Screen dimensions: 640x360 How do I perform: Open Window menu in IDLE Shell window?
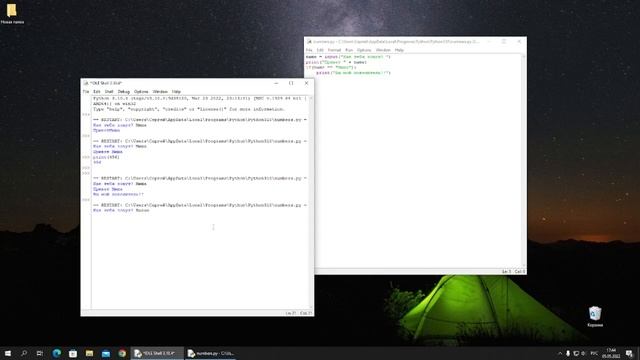click(160, 92)
